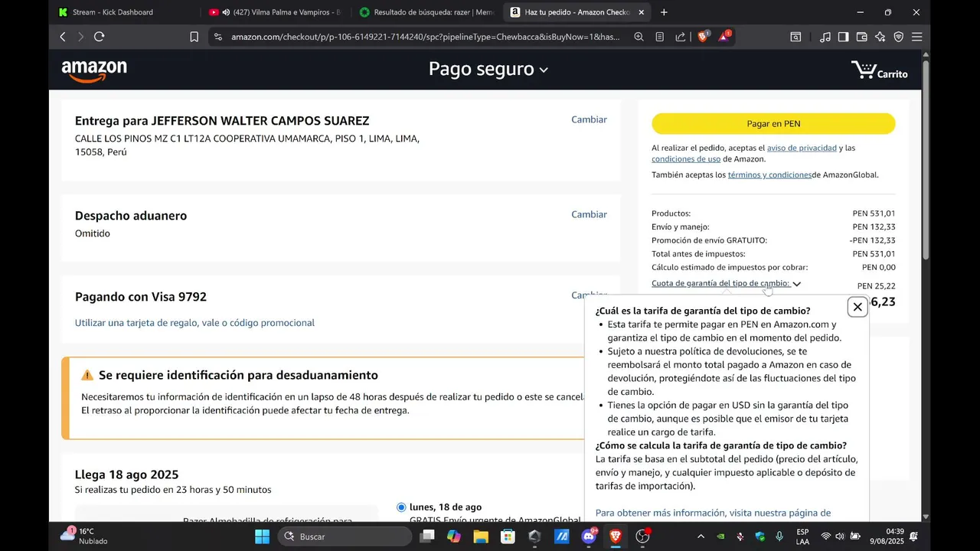Click the PEN 25,22 fee amount
The width and height of the screenshot is (980, 551).
click(876, 286)
